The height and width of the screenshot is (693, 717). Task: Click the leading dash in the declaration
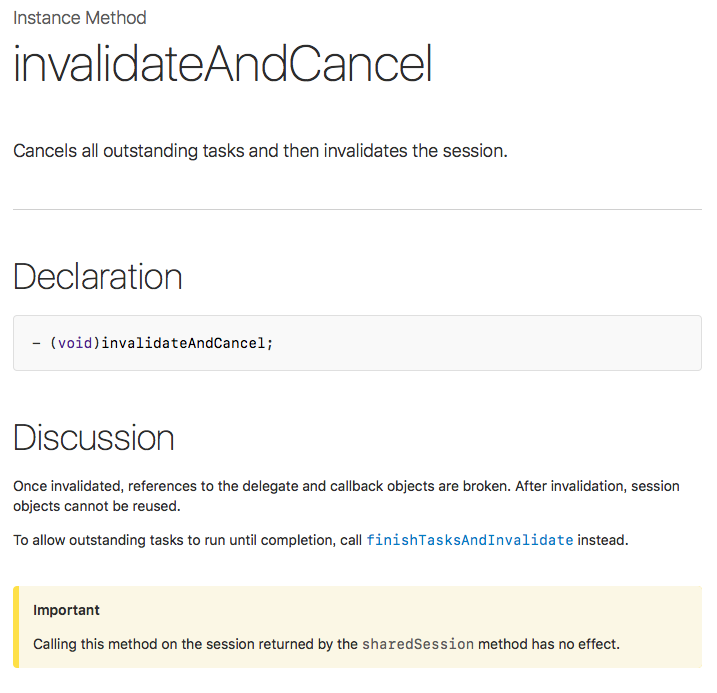pos(35,343)
